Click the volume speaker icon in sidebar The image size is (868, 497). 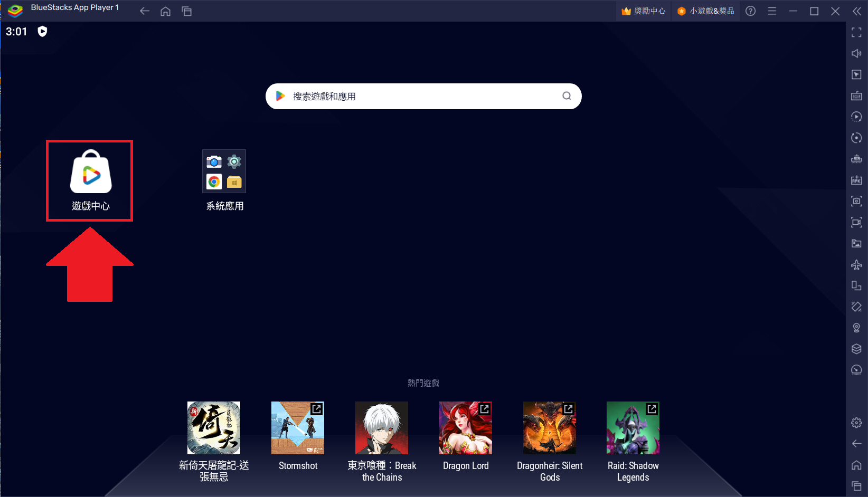click(x=856, y=53)
